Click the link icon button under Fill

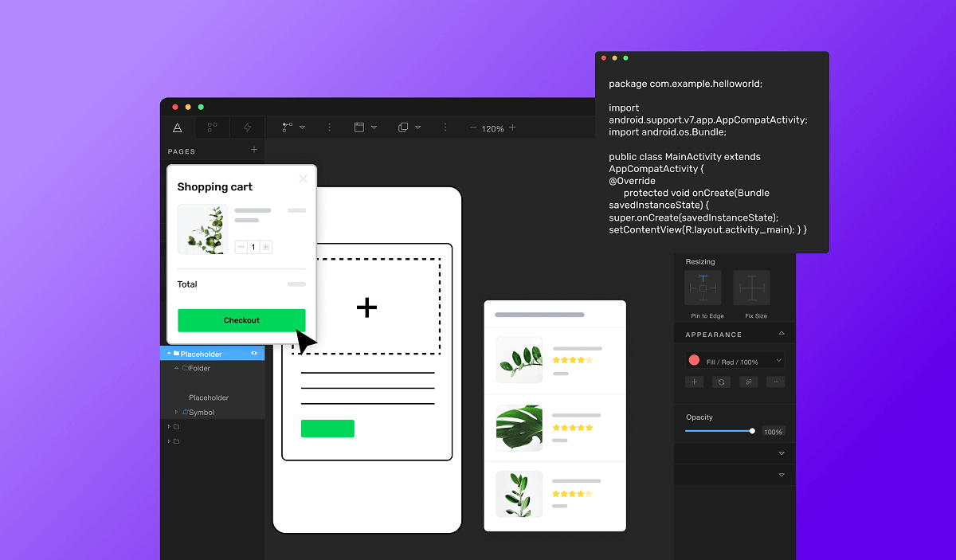point(748,382)
